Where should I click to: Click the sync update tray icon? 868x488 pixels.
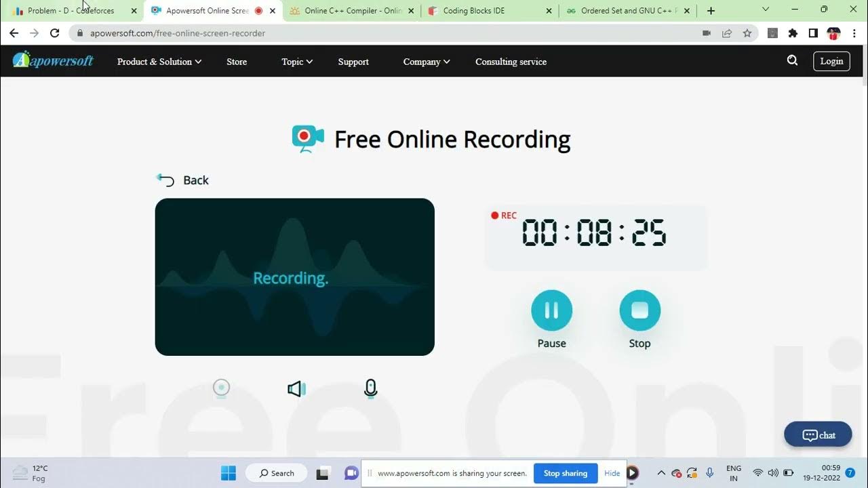tap(692, 473)
